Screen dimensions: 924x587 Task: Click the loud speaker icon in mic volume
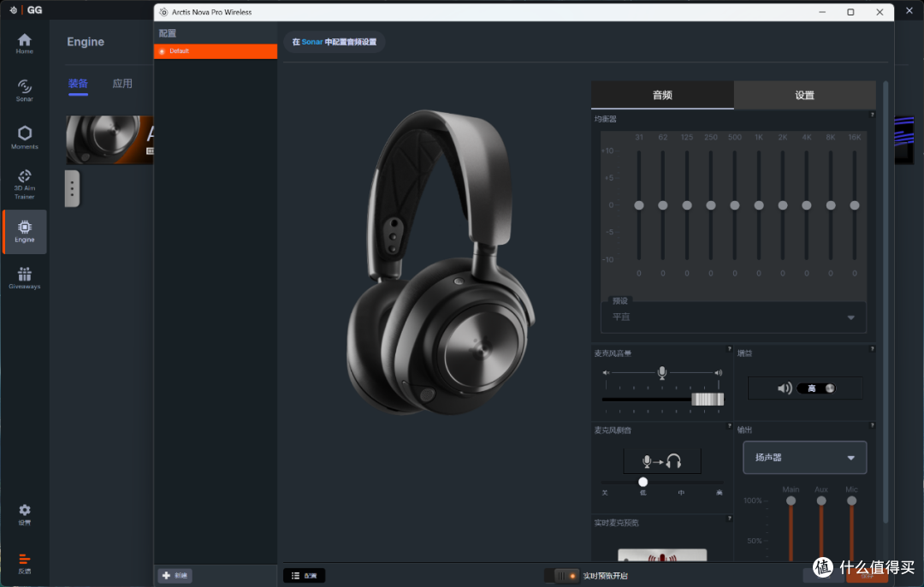pos(719,372)
